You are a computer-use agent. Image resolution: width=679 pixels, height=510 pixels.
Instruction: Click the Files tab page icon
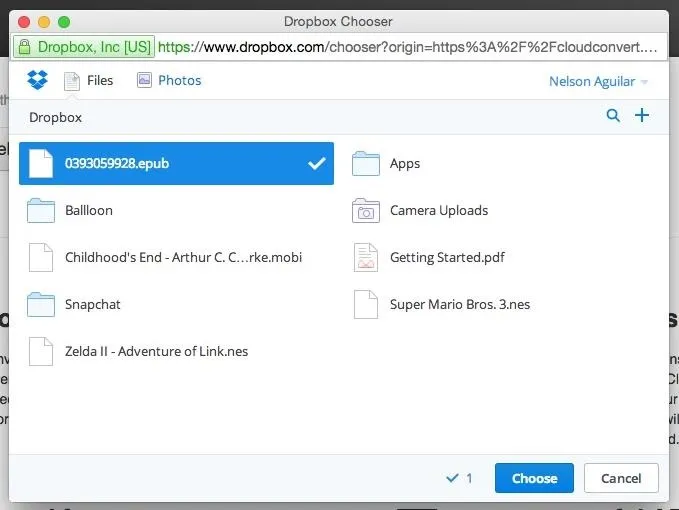pos(72,81)
